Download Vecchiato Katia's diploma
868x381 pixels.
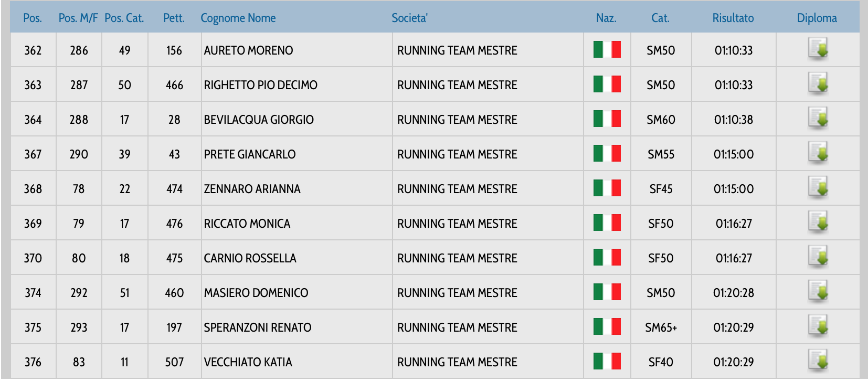pos(818,361)
